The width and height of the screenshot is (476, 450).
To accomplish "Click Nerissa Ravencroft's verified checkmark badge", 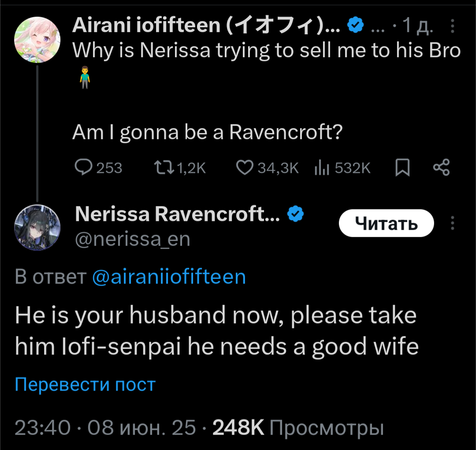I will tap(295, 215).
